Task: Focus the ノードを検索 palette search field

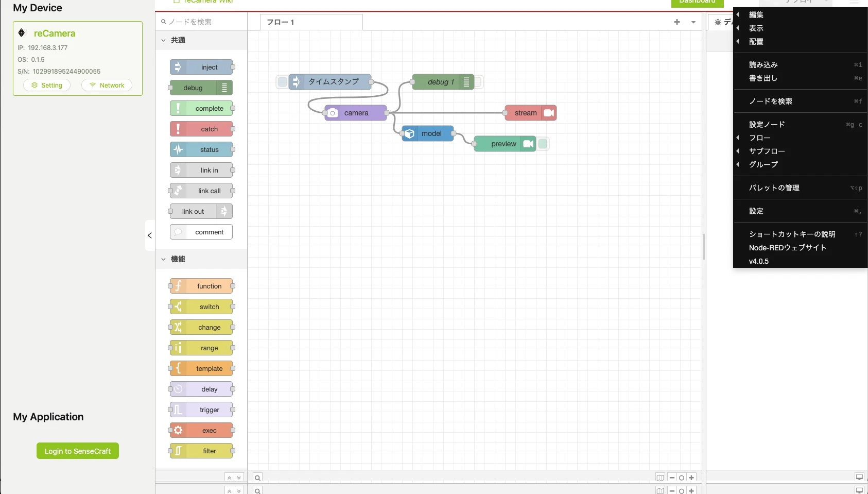Action: (201, 22)
